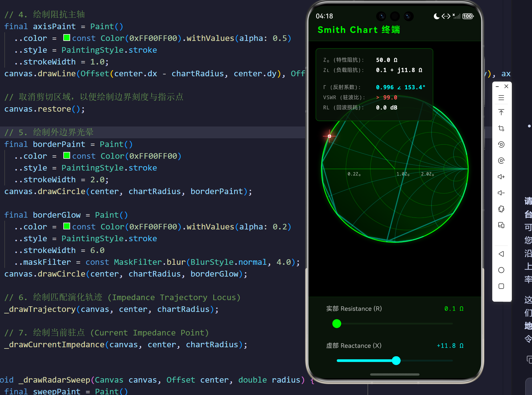
Task: Click the return loss value '0.0 dB'
Action: [x=387, y=108]
